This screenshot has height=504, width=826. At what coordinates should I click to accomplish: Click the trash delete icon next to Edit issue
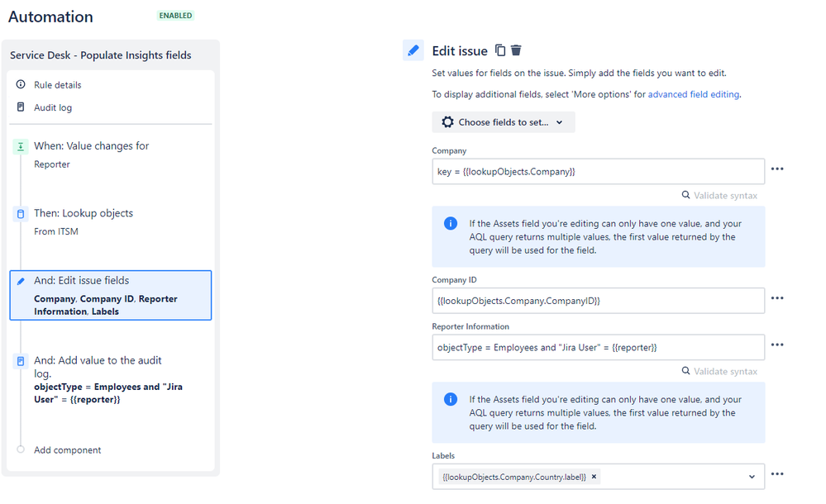pyautogui.click(x=516, y=50)
